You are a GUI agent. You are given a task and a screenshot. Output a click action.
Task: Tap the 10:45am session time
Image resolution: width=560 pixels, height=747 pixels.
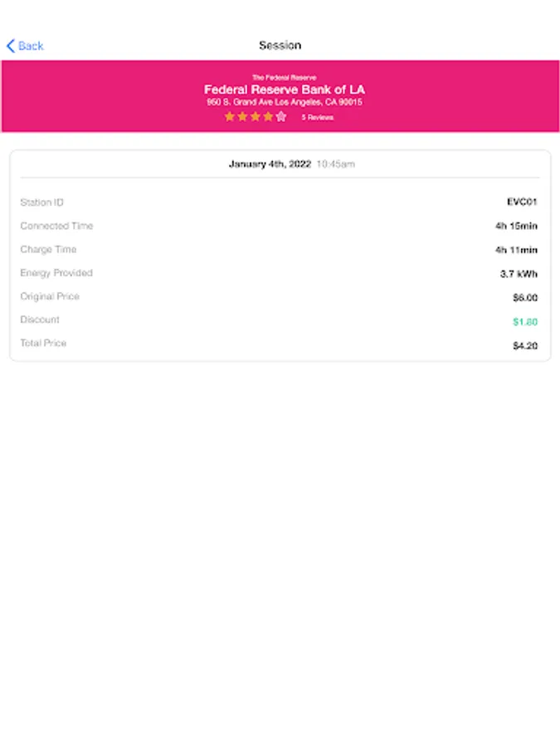(x=336, y=164)
